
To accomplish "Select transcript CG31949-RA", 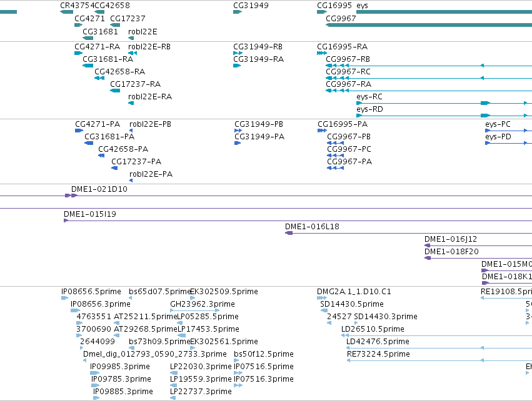I will point(259,59).
